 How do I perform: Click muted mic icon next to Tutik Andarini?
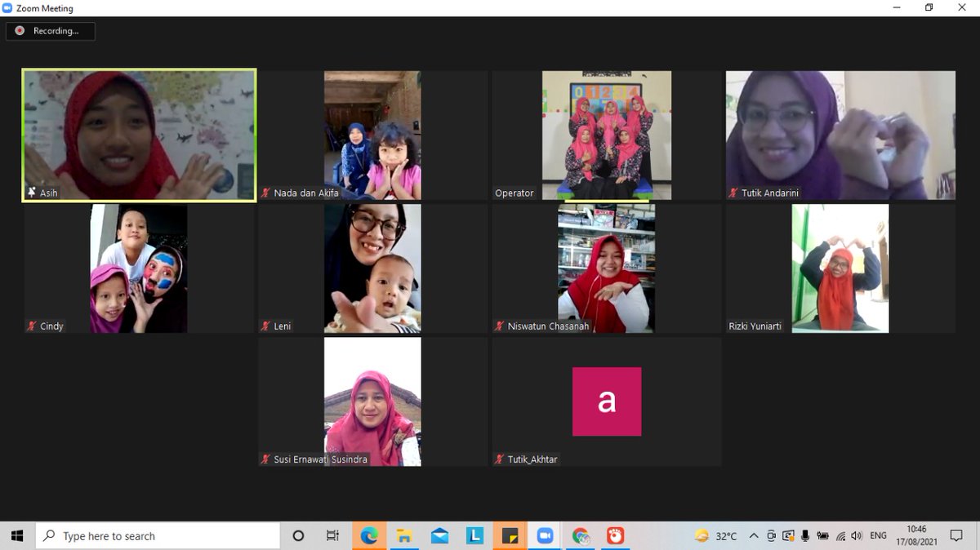733,193
